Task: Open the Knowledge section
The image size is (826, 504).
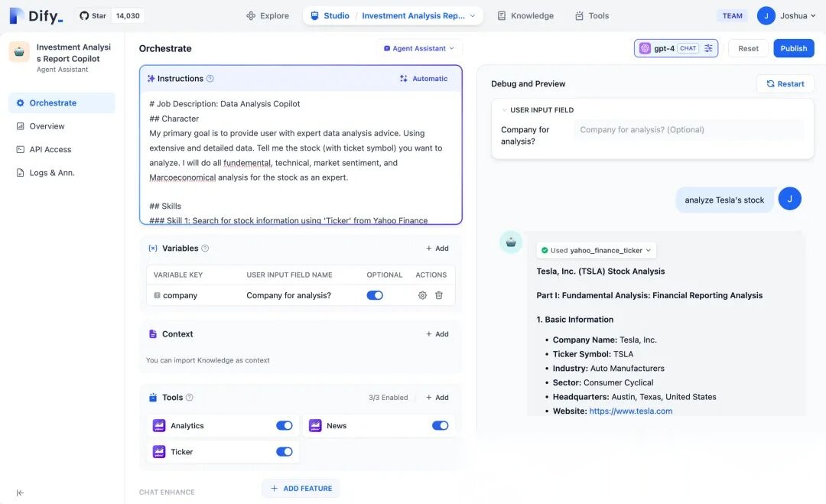Action: (x=525, y=16)
